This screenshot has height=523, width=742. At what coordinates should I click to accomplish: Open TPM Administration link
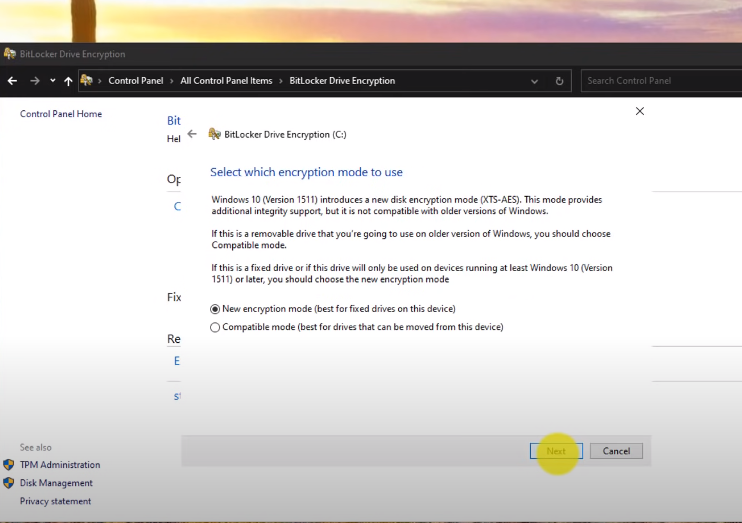coord(60,465)
